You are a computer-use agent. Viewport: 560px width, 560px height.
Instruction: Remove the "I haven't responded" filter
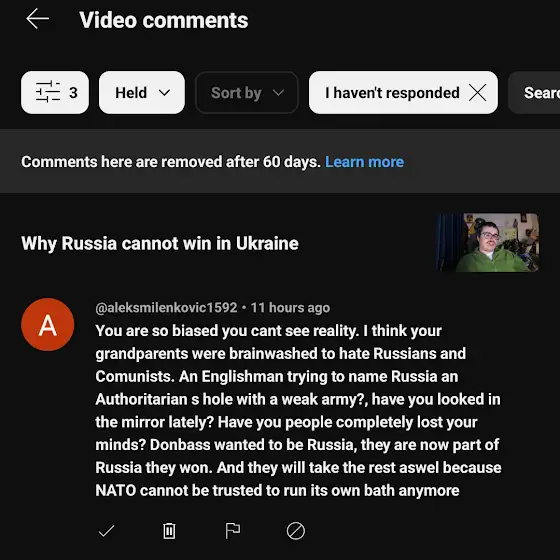pyautogui.click(x=478, y=93)
